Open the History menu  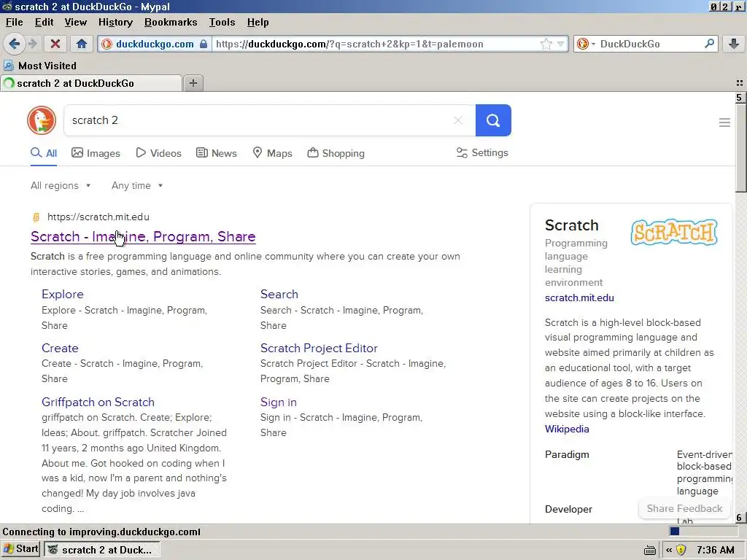(x=115, y=22)
